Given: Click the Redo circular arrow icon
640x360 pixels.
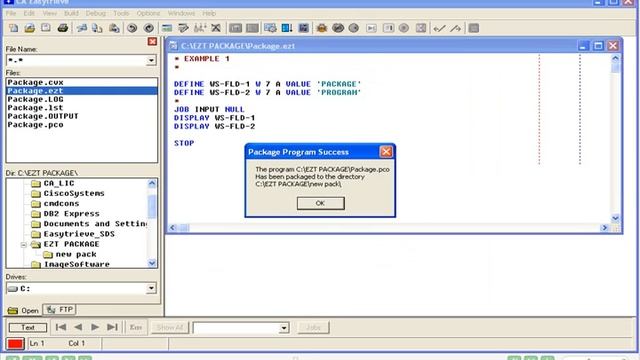Looking at the screenshot, I should pos(149,28).
